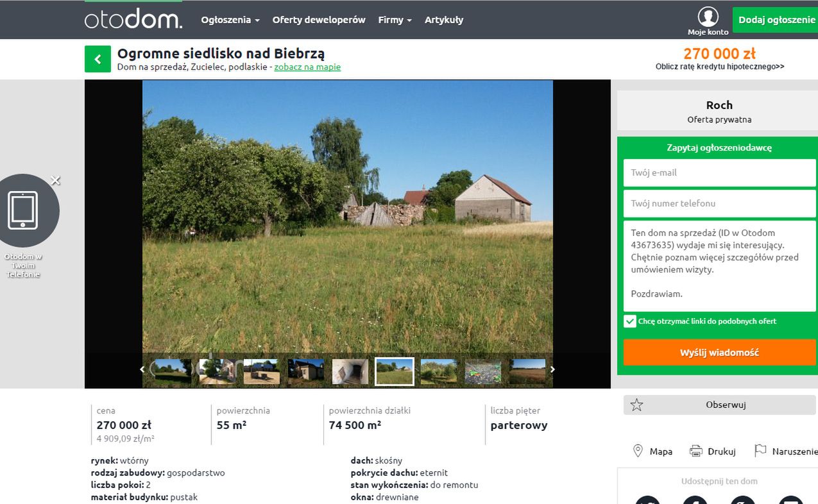This screenshot has height=504, width=818.
Task: Click the Drukuj printer icon
Action: point(696,451)
